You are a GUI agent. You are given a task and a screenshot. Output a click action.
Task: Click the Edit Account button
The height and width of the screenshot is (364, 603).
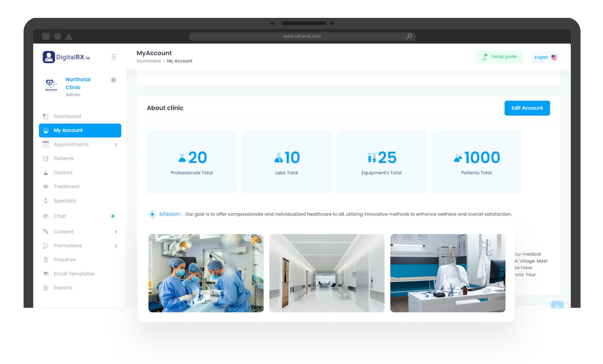(527, 108)
